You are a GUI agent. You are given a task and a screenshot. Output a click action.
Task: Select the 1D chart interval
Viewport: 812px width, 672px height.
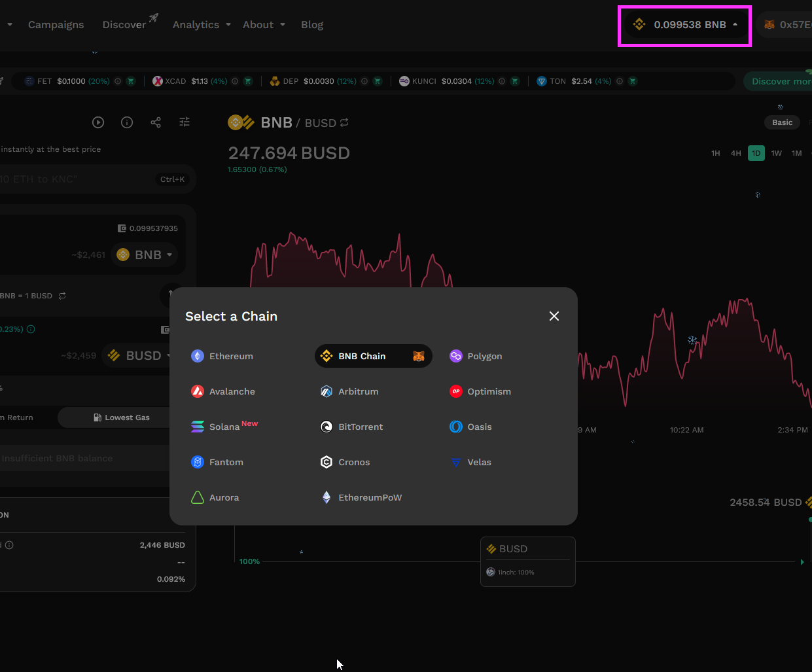[x=756, y=153]
